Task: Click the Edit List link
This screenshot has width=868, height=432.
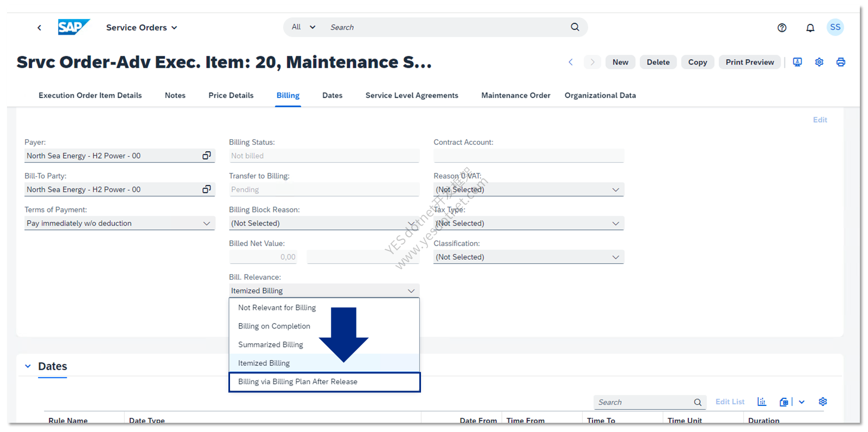Action: (x=730, y=402)
